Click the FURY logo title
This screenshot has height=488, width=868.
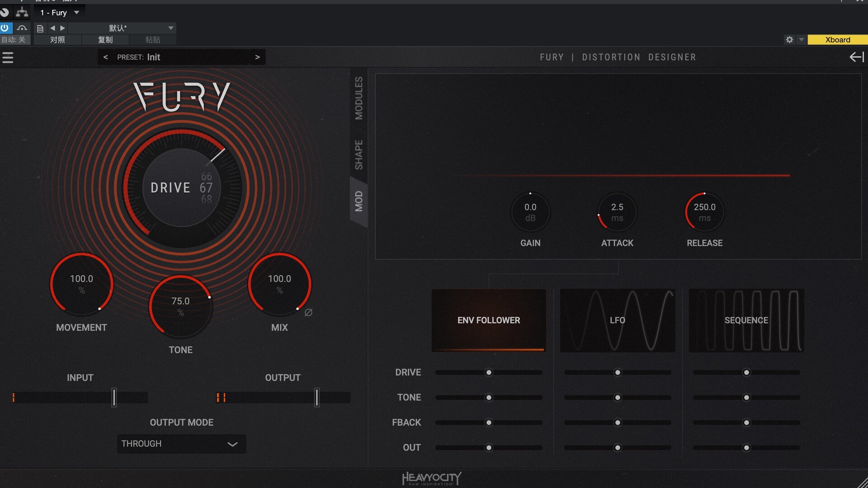point(182,96)
